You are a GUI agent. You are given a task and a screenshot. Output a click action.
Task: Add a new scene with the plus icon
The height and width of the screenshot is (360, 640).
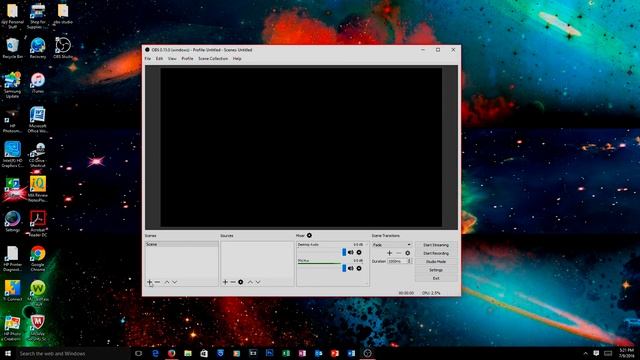click(149, 282)
